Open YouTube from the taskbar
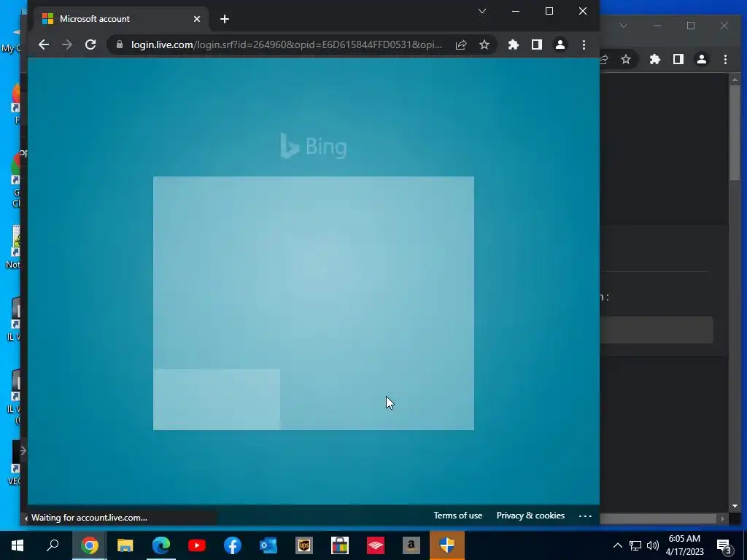747x560 pixels. 197,545
